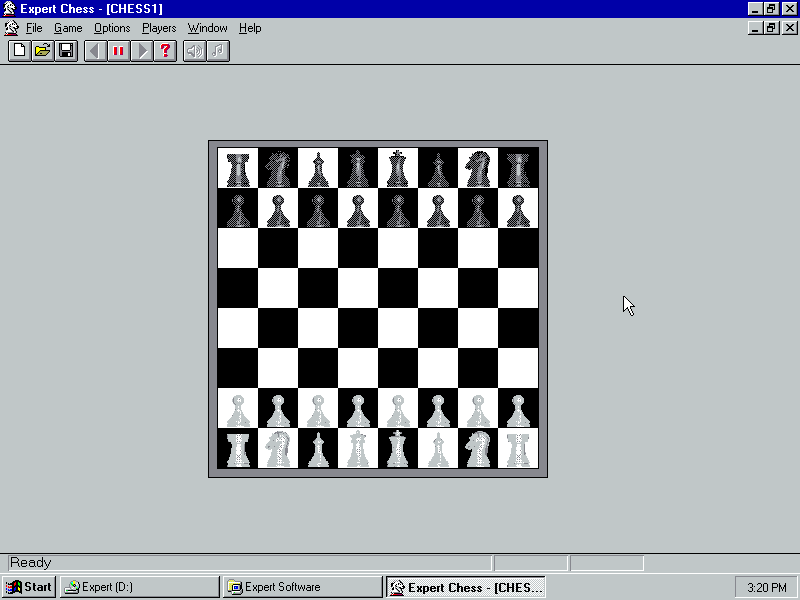The height and width of the screenshot is (600, 800).
Task: Toggle sound effects speaker icon
Action: (x=195, y=51)
